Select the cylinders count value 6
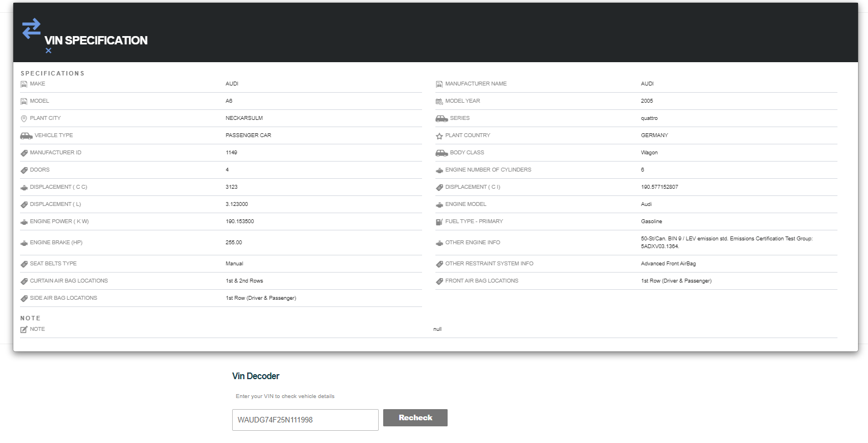This screenshot has width=868, height=443. click(643, 170)
